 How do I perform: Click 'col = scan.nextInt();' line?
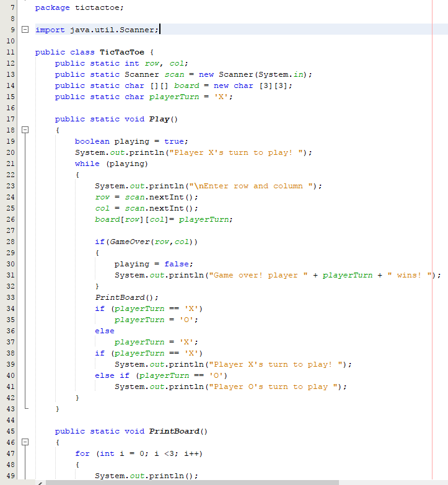click(146, 208)
